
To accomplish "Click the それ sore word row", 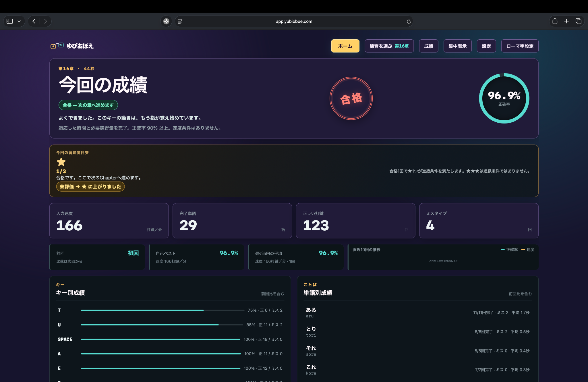I will coord(418,351).
